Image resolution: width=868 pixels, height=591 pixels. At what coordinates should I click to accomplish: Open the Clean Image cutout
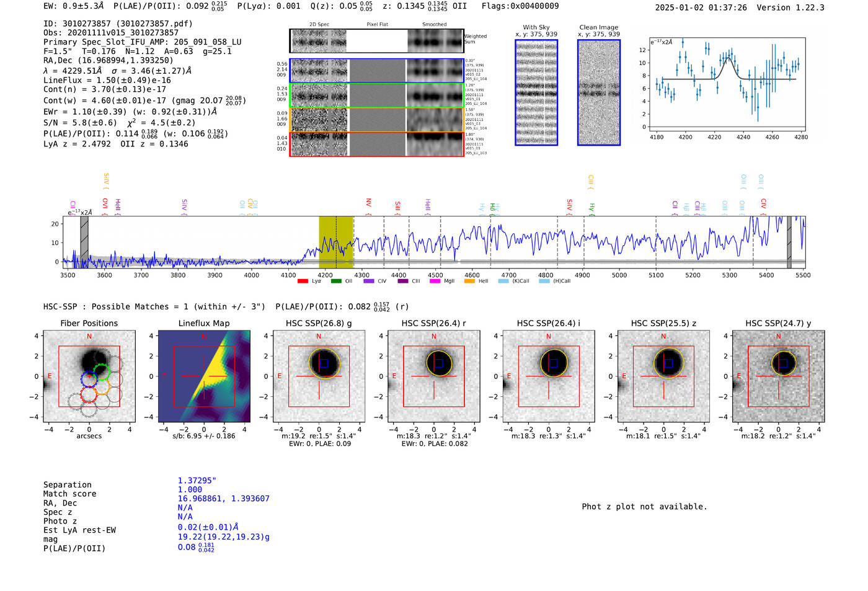pyautogui.click(x=598, y=92)
